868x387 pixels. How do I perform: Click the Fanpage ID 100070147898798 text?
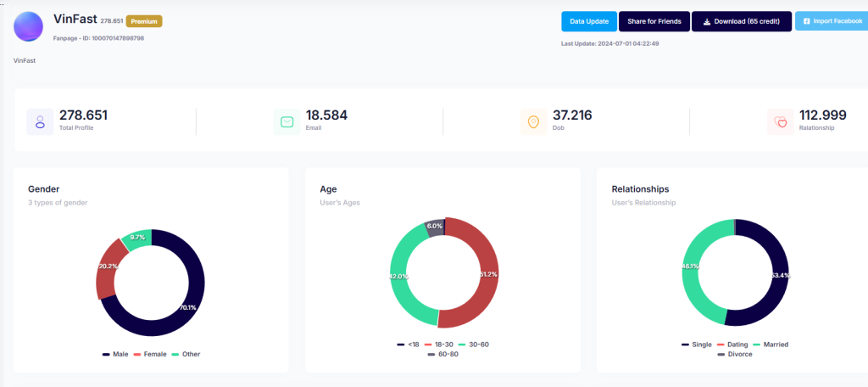coord(99,38)
